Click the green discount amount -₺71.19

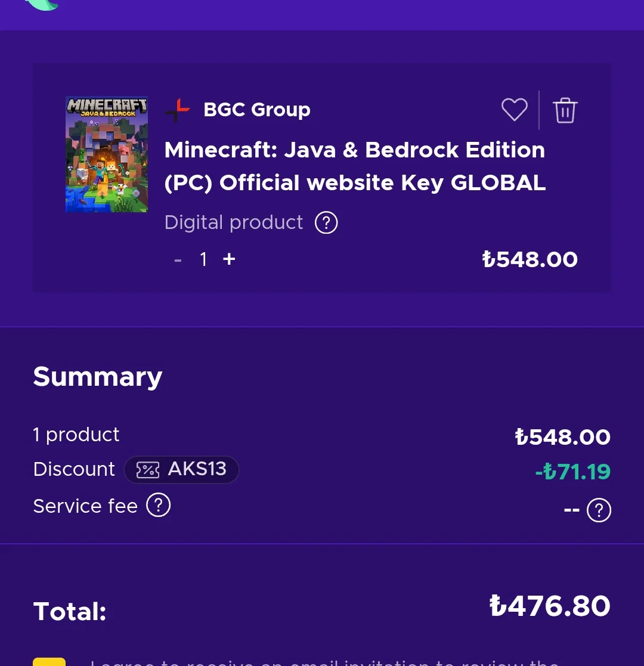(x=572, y=472)
